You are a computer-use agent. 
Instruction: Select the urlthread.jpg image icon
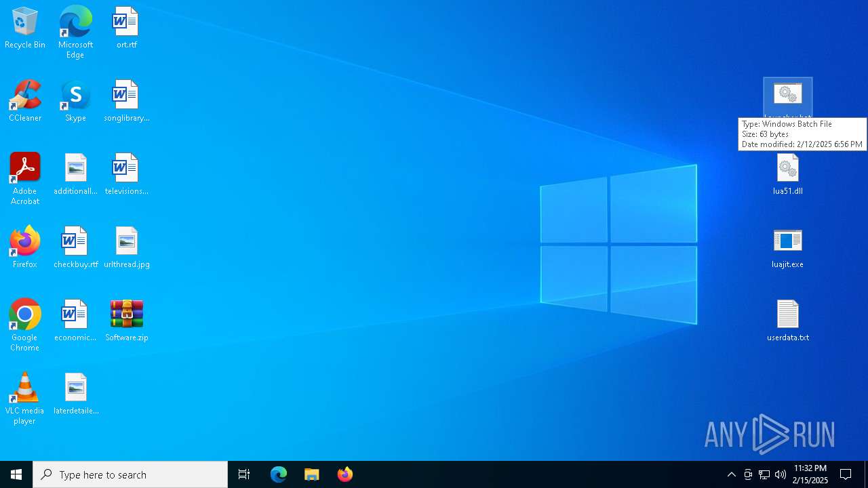click(x=126, y=247)
